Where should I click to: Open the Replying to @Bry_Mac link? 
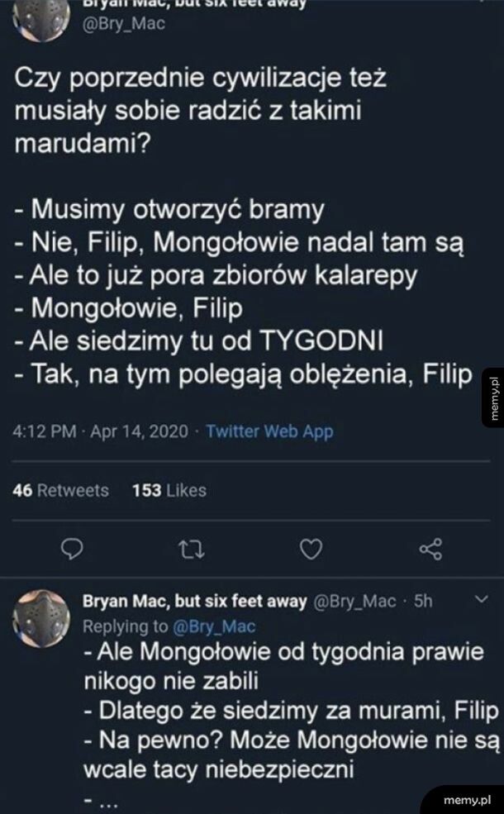169,626
